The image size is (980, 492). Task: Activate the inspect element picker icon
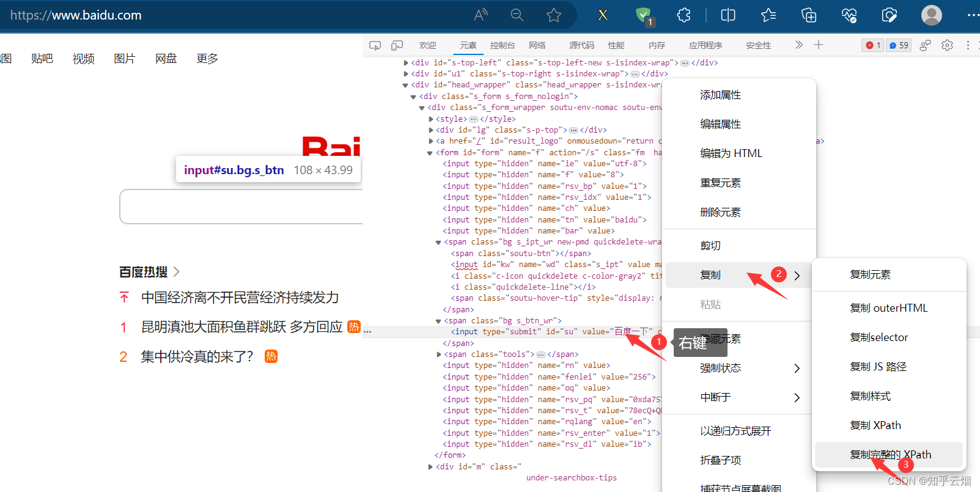click(x=375, y=45)
